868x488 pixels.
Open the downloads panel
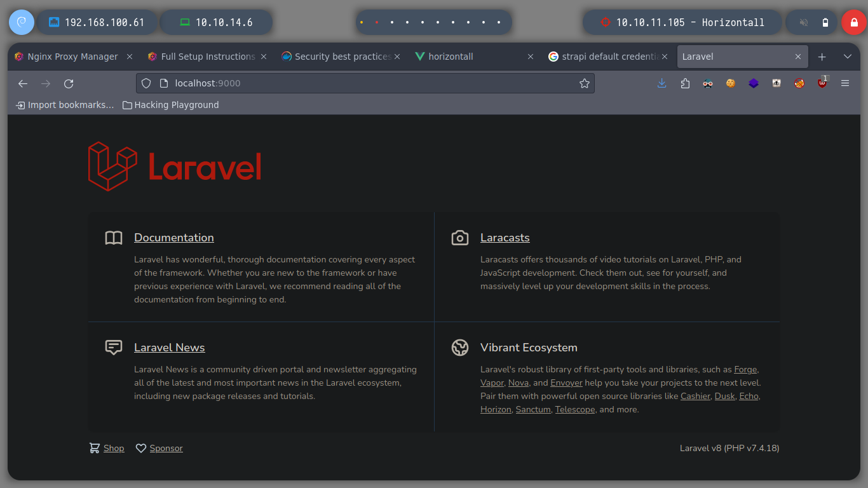(661, 83)
